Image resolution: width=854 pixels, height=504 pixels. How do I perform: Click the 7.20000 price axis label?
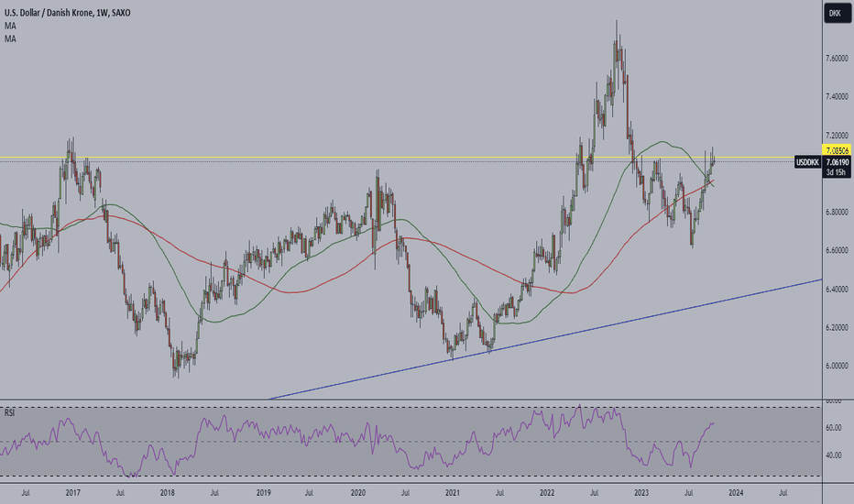[837, 135]
